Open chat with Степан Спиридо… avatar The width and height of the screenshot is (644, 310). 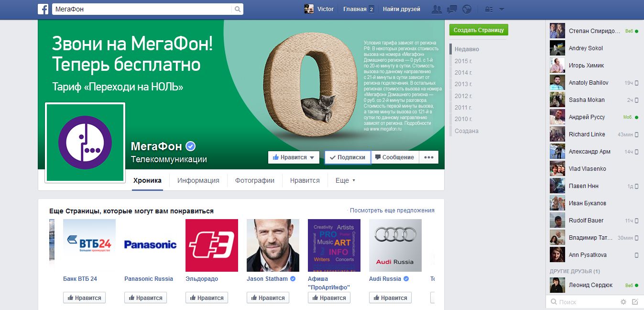(x=557, y=31)
